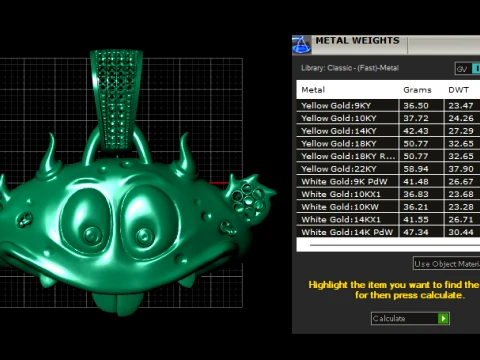Toggle the GV switch in library row

tap(468, 69)
